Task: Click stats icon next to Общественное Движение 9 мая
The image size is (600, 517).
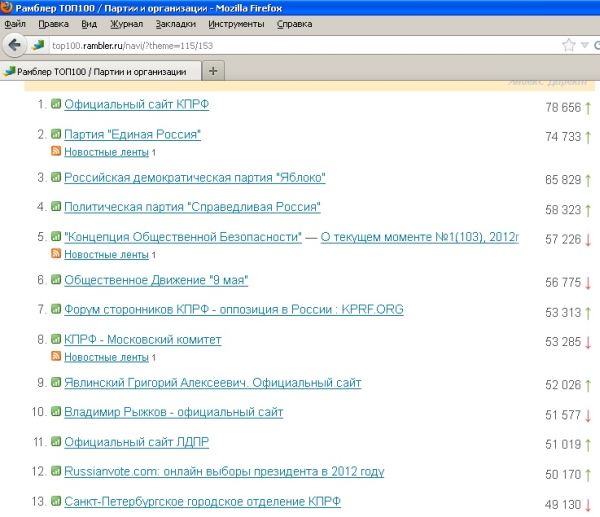Action: click(x=56, y=280)
